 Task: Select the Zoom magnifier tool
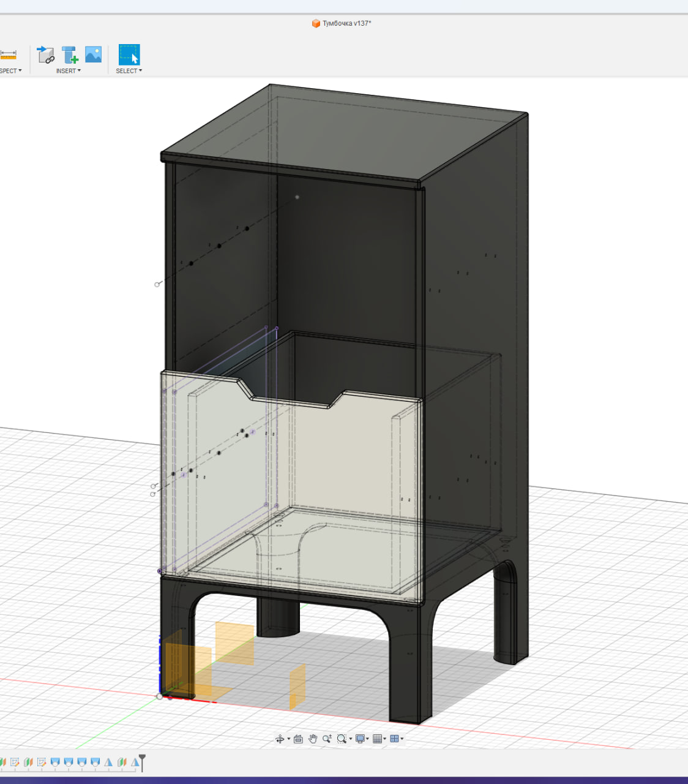(x=327, y=739)
